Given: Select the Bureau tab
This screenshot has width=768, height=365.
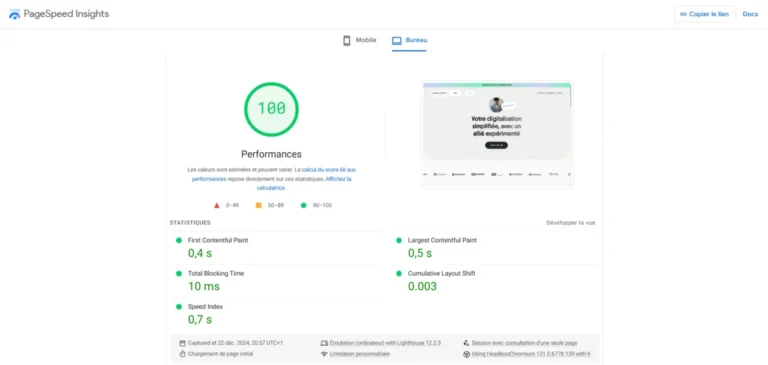Looking at the screenshot, I should [x=409, y=41].
